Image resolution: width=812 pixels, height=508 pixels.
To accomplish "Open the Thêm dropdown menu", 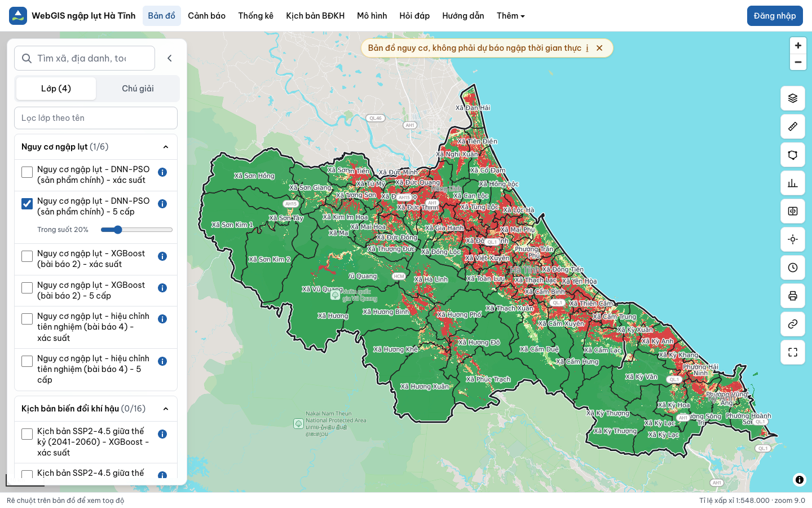I will coord(510,16).
